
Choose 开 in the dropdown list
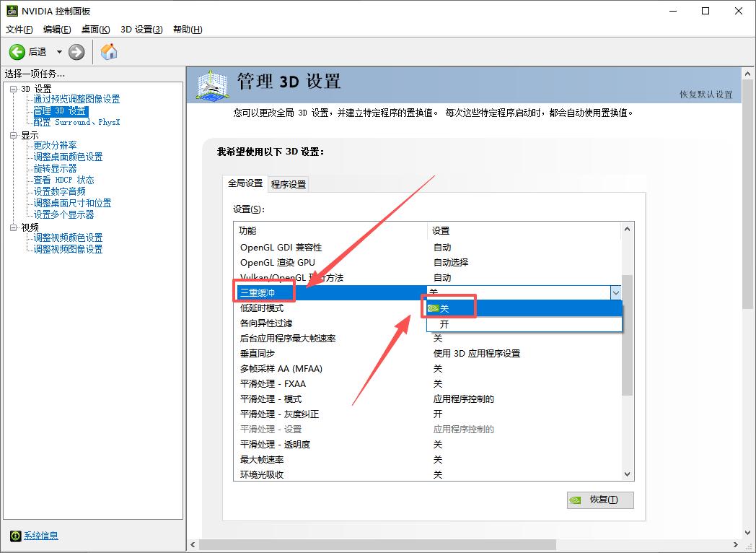[524, 324]
